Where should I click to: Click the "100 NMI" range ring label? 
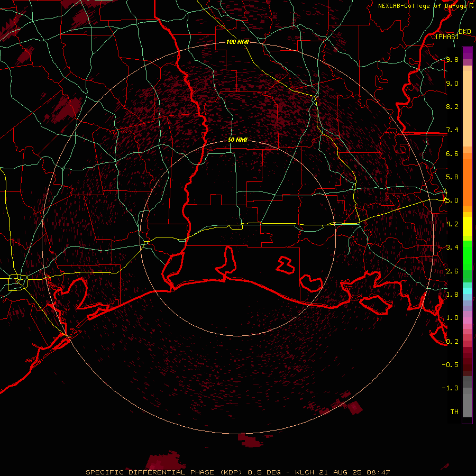pos(237,42)
